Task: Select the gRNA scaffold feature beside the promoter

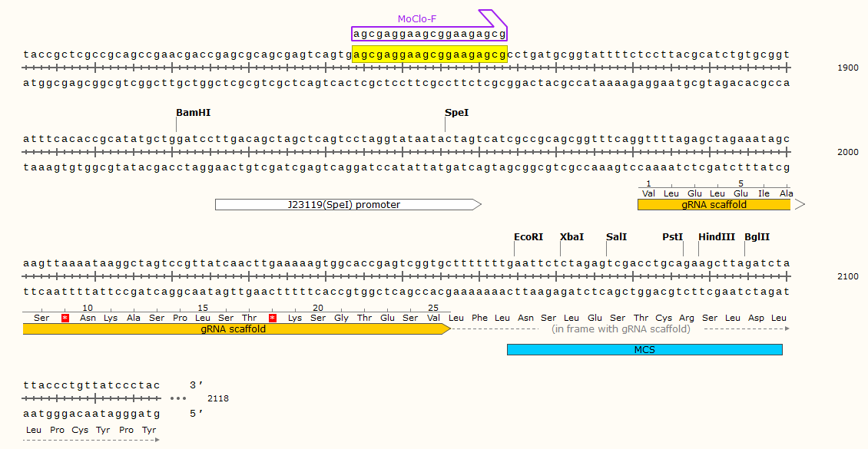Action: tap(714, 205)
